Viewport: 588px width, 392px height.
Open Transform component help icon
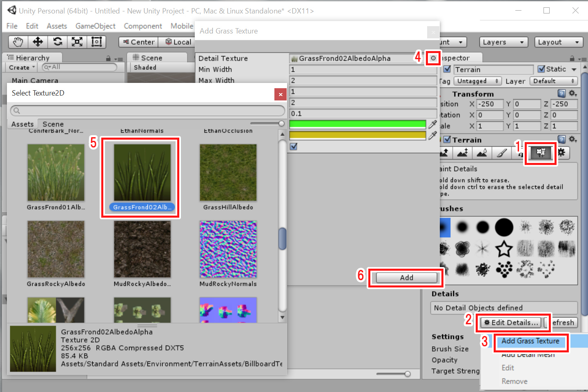(561, 94)
